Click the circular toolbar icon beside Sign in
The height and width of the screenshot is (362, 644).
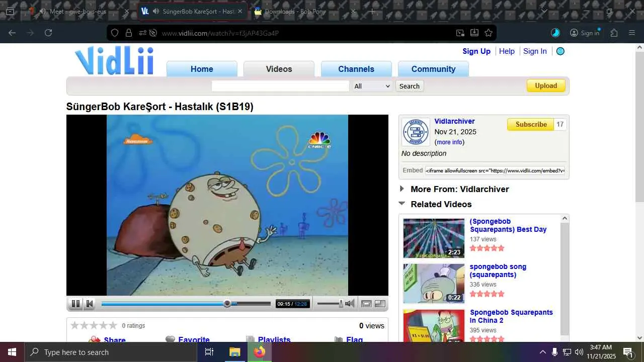555,33
